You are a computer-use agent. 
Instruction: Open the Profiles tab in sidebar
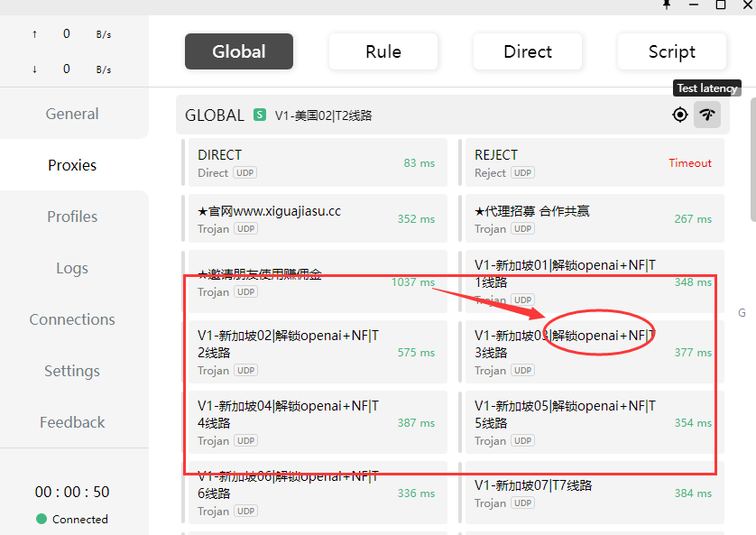tap(72, 217)
